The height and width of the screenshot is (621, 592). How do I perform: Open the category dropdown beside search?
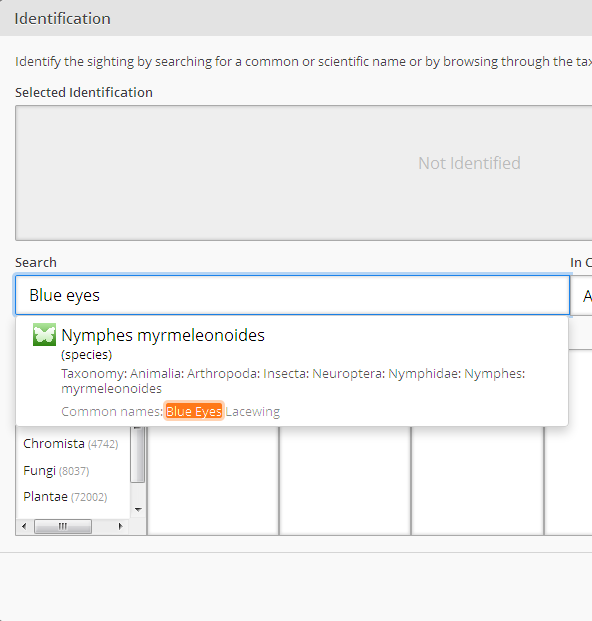point(581,295)
